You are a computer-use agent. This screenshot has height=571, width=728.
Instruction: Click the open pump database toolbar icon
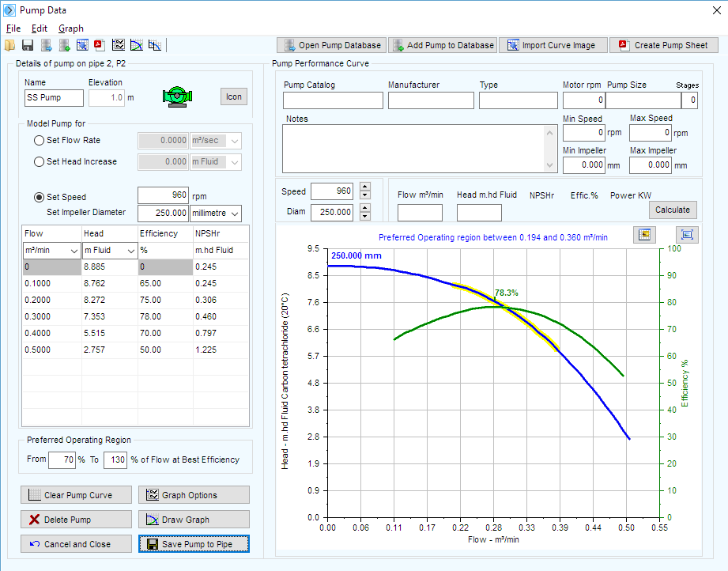click(47, 45)
